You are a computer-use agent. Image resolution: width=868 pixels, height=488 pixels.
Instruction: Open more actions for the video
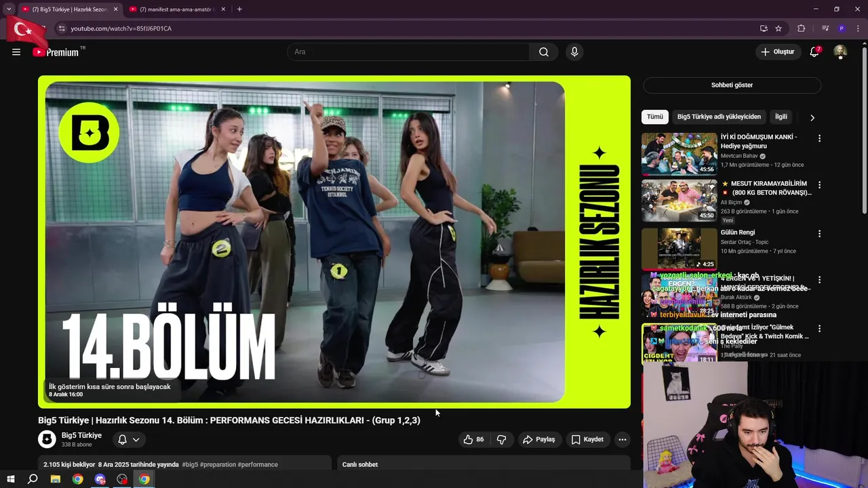point(622,440)
